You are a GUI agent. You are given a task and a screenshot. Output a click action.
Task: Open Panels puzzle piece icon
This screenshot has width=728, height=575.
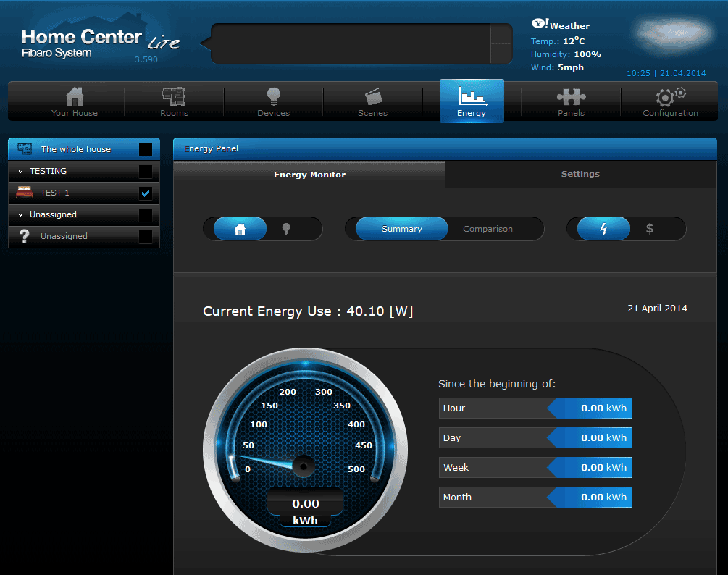[x=571, y=96]
